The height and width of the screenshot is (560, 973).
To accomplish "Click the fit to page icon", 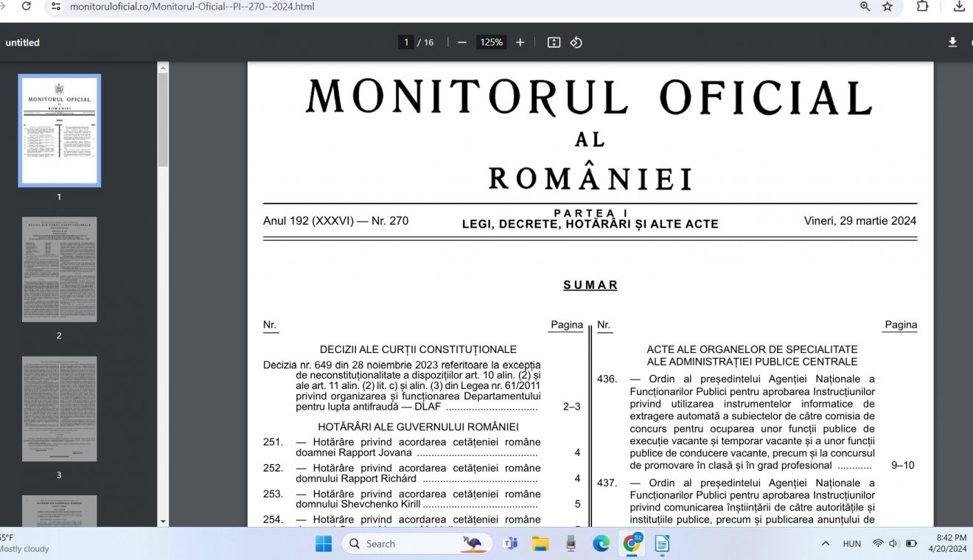I will (x=554, y=43).
